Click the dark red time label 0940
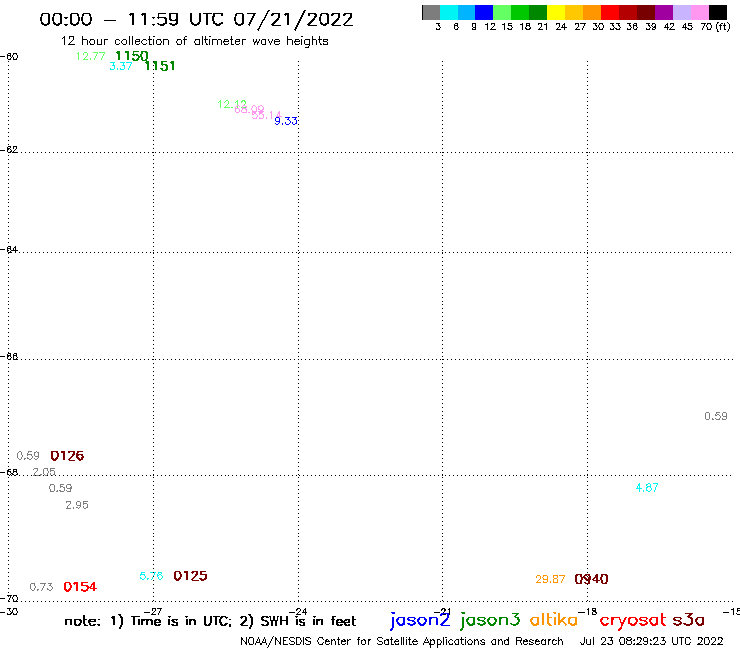 coord(591,579)
